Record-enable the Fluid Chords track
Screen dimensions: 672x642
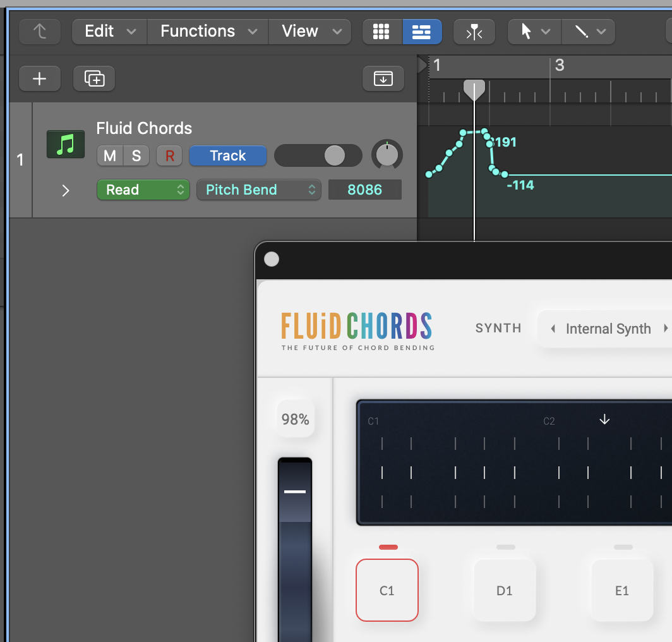pyautogui.click(x=169, y=155)
